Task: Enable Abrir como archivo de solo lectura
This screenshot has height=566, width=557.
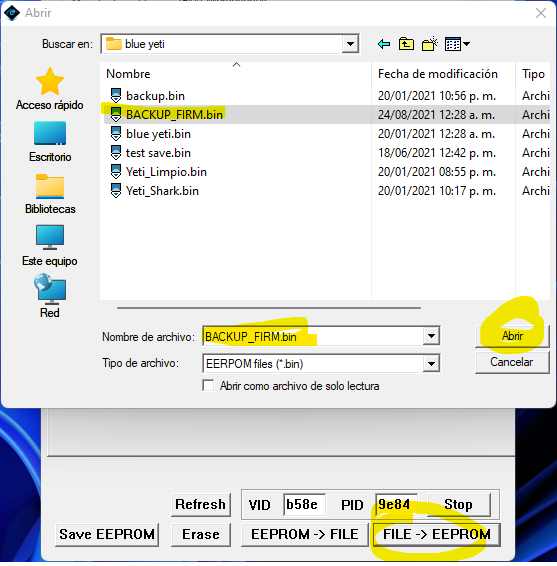Action: (208, 386)
